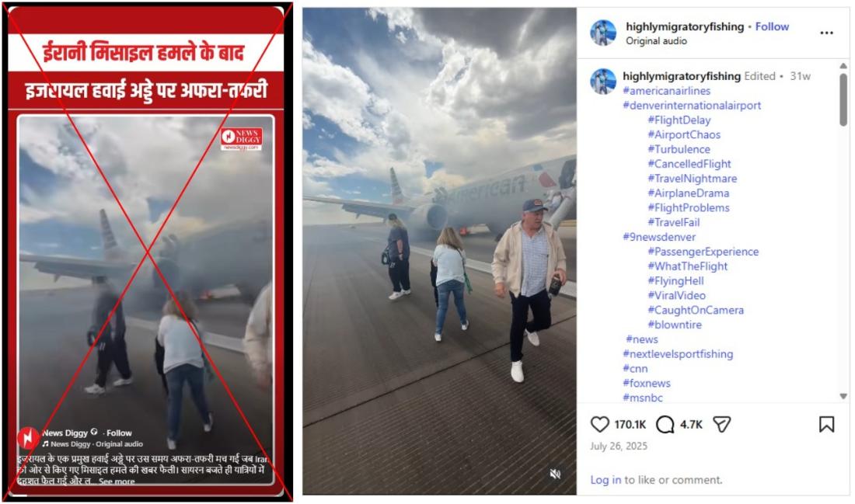Click the caption scrollbar up arrow
Image resolution: width=855 pixels, height=504 pixels.
point(843,66)
